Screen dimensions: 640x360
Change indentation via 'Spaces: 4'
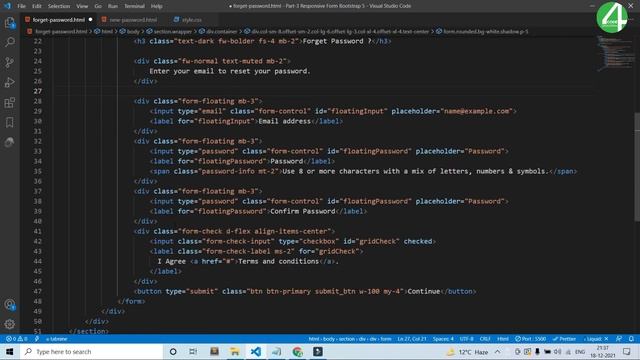[443, 339]
